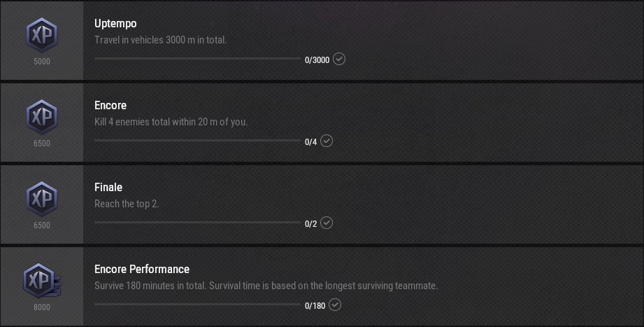The width and height of the screenshot is (644, 327).
Task: Click the 'Survive 180 minutes in total' description
Action: (266, 286)
